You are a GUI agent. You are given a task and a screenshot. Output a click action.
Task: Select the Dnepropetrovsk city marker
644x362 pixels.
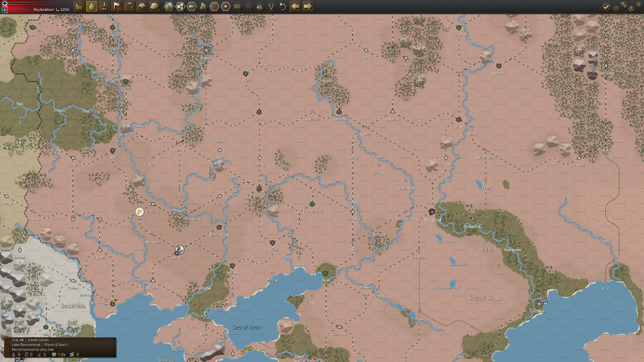pos(219,227)
